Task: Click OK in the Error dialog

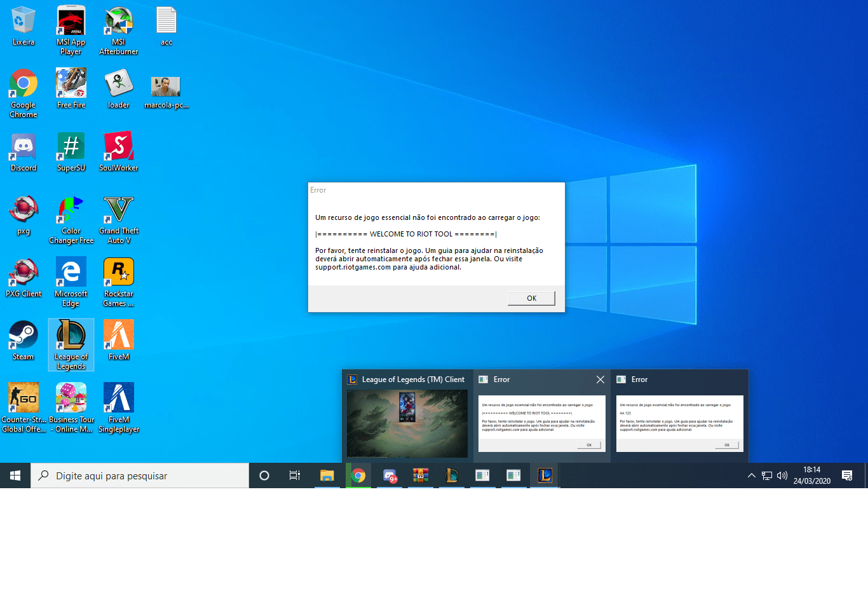Action: click(x=531, y=298)
